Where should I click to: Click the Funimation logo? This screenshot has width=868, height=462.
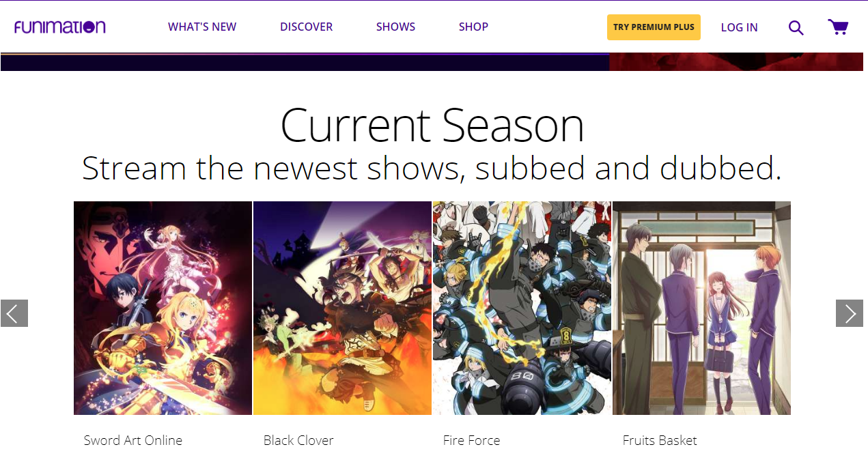[60, 27]
